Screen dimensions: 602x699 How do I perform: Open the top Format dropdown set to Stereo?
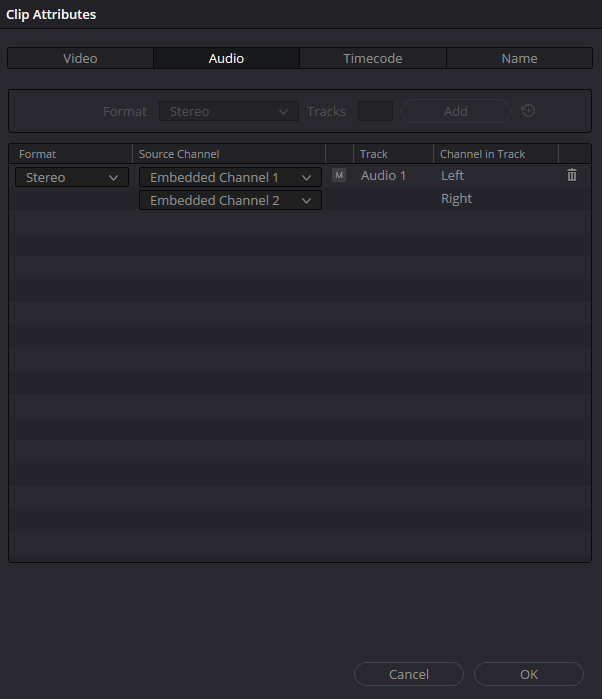coord(228,112)
